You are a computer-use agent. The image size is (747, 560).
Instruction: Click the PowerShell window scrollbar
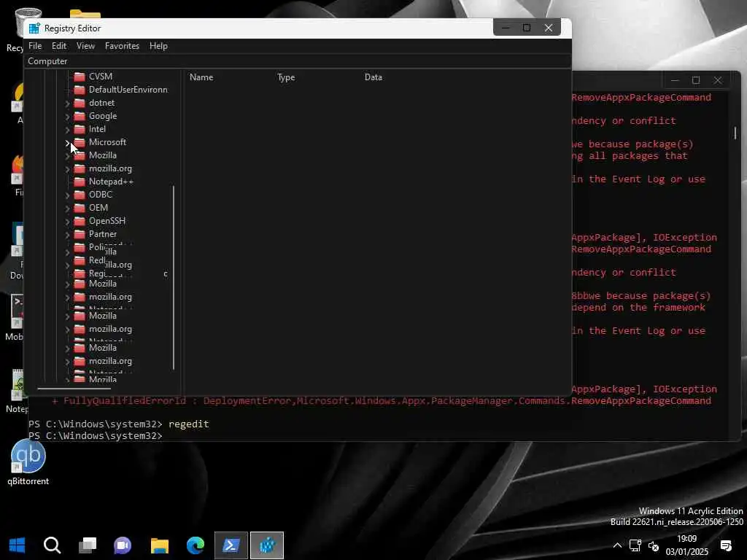(735, 133)
